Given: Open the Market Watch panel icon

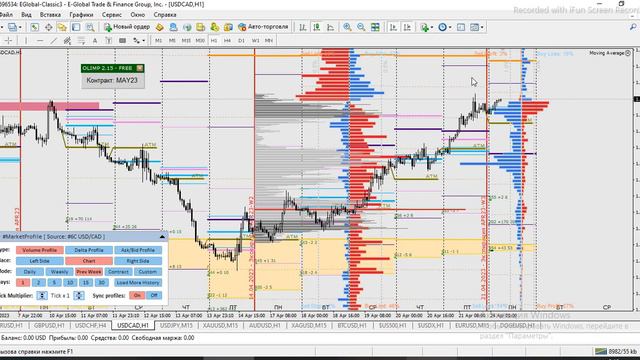Looking at the screenshot, I should click(x=34, y=27).
